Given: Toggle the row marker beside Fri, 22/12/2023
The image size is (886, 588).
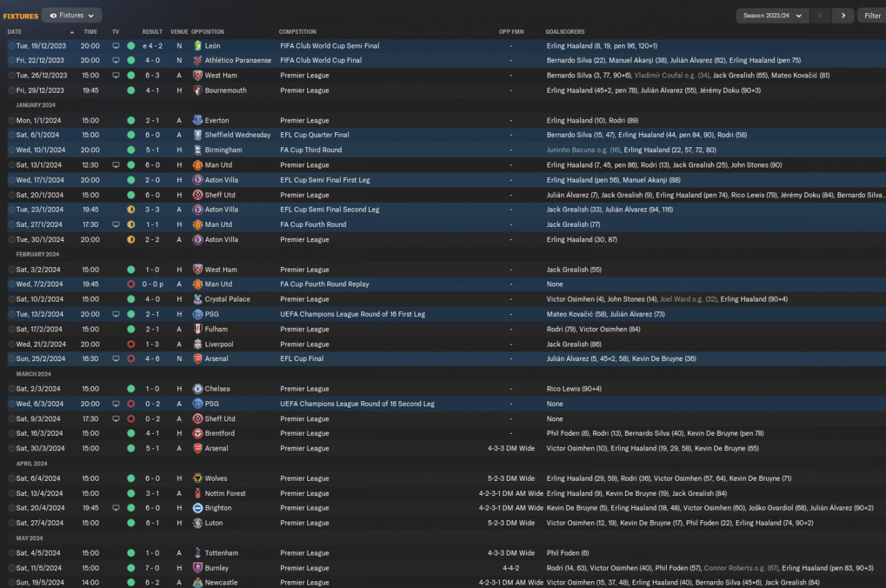Looking at the screenshot, I should tap(11, 60).
